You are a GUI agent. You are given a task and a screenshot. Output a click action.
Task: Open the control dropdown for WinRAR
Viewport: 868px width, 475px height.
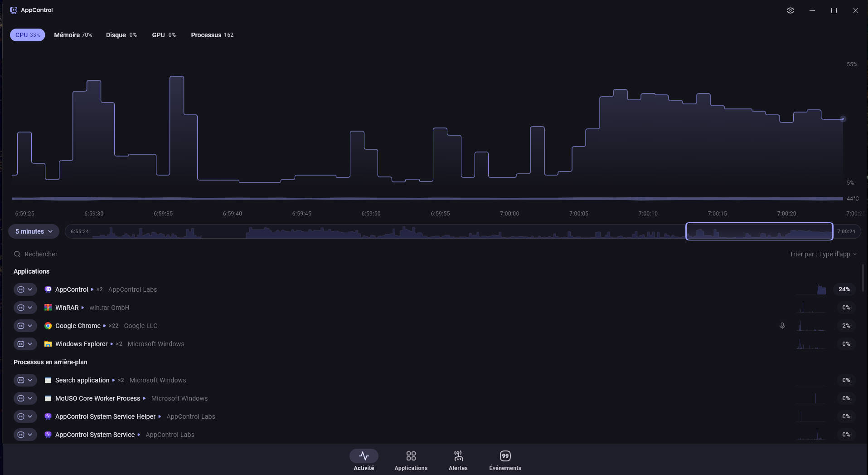pyautogui.click(x=25, y=308)
